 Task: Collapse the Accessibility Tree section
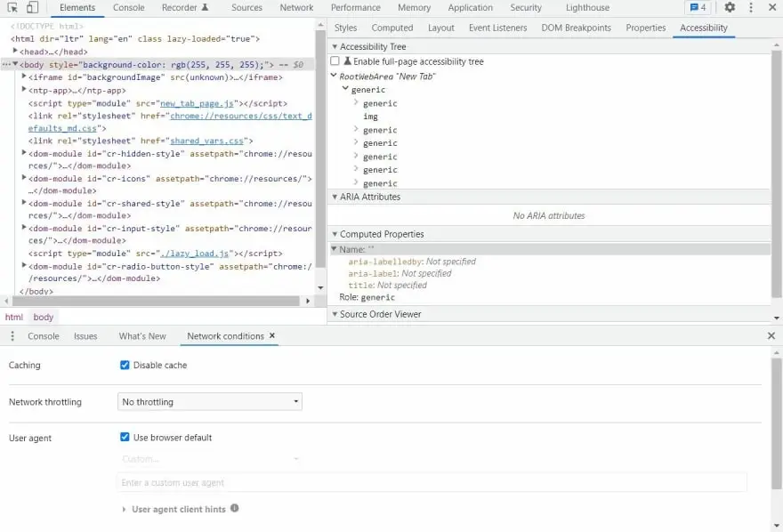[x=335, y=46]
